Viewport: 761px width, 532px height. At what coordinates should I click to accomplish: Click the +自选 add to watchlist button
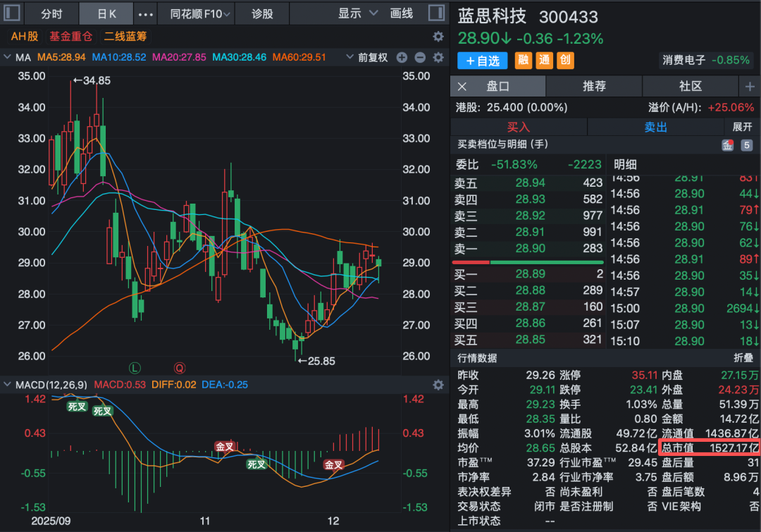[x=483, y=61]
